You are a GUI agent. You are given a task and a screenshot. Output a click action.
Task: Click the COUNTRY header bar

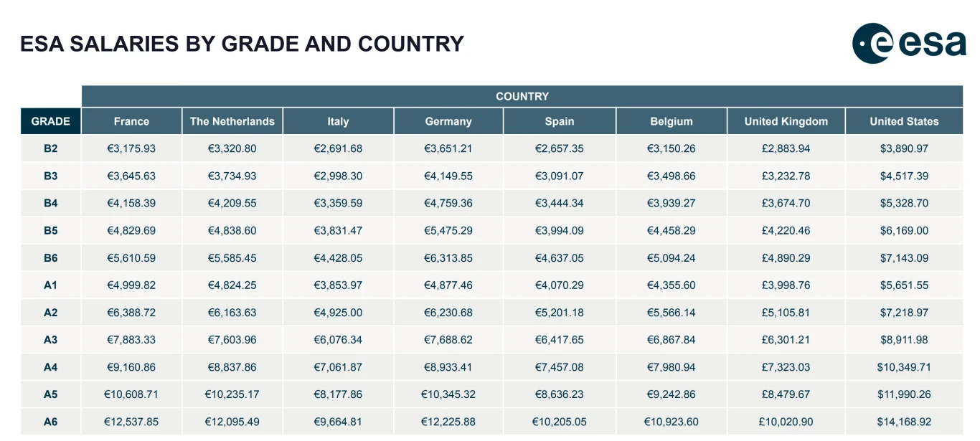coord(522,96)
